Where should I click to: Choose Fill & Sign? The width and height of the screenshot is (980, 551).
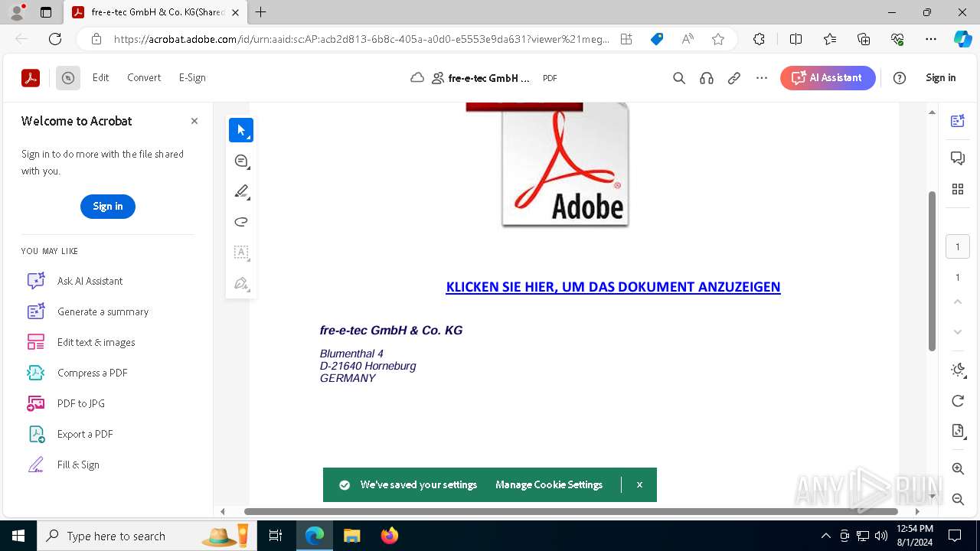point(63,465)
